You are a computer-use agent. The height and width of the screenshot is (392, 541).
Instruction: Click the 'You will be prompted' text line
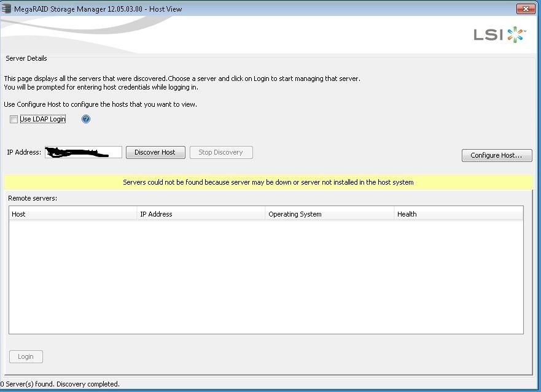101,87
